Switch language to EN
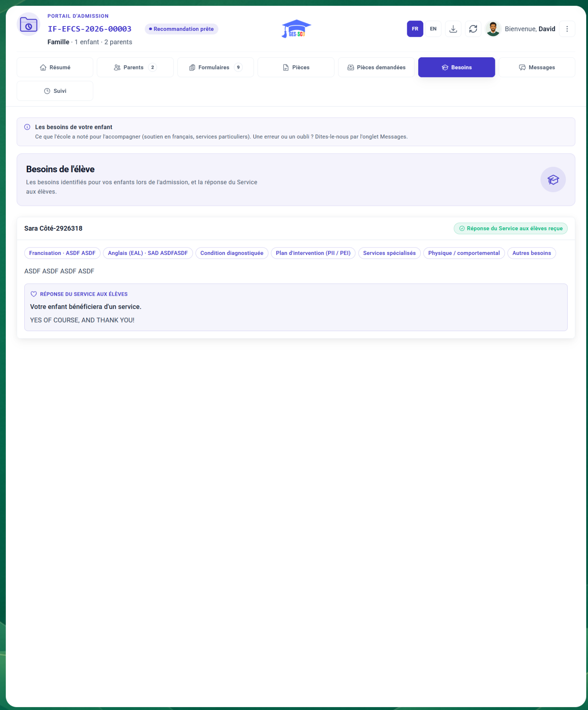588x710 pixels. (x=433, y=29)
